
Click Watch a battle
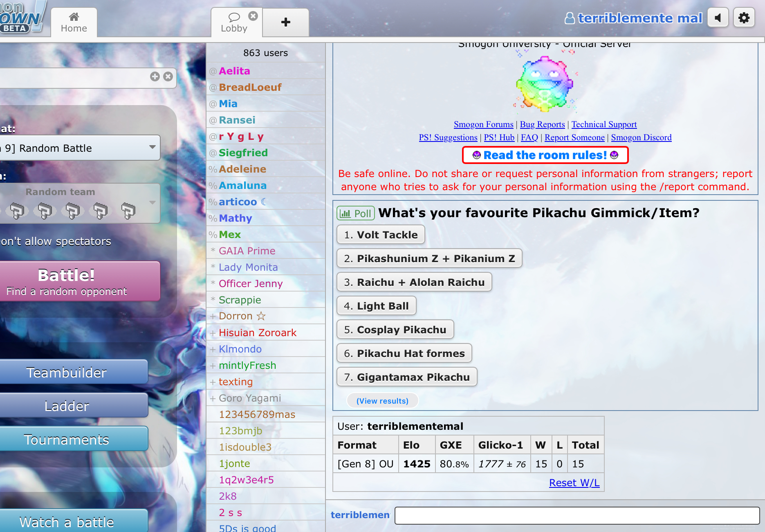click(x=74, y=521)
